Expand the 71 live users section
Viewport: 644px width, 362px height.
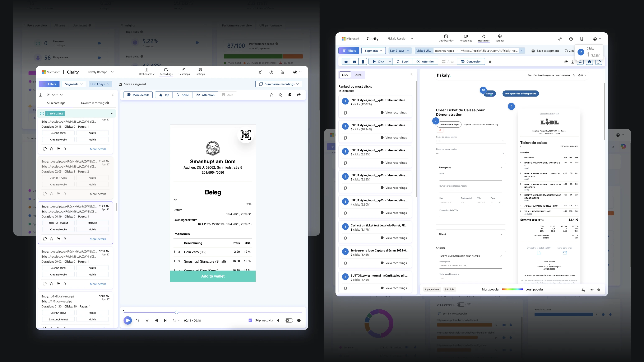coord(112,113)
